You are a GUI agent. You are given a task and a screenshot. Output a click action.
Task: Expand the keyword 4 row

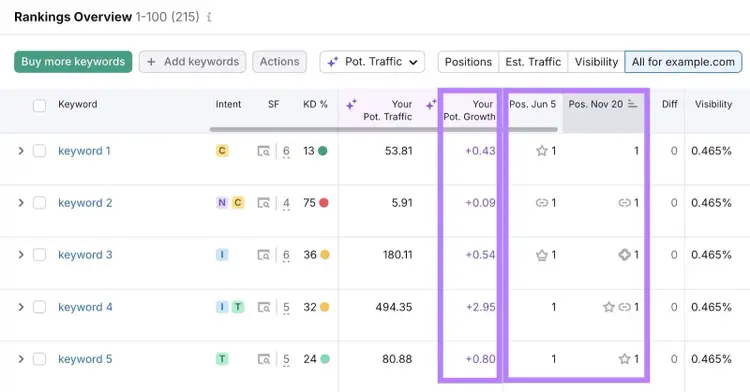pos(21,307)
